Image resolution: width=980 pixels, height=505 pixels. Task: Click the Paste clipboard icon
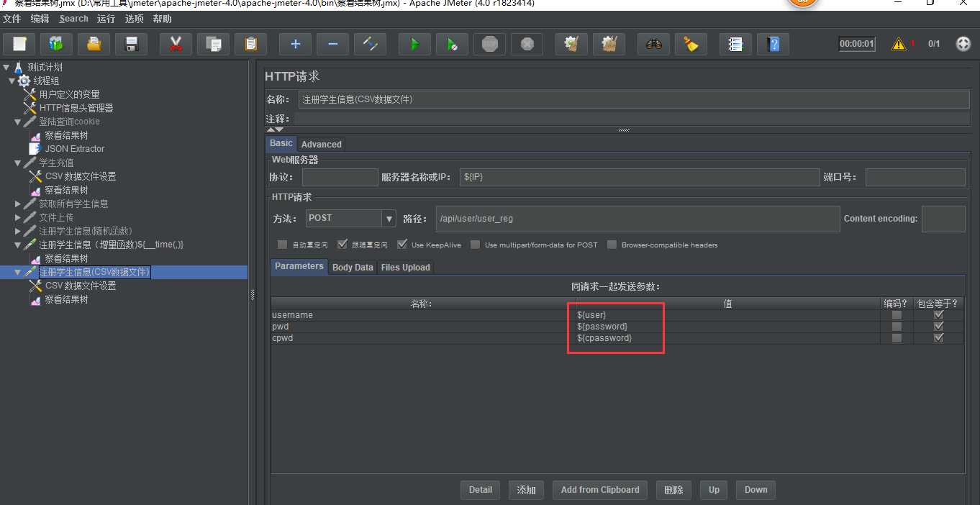click(251, 45)
